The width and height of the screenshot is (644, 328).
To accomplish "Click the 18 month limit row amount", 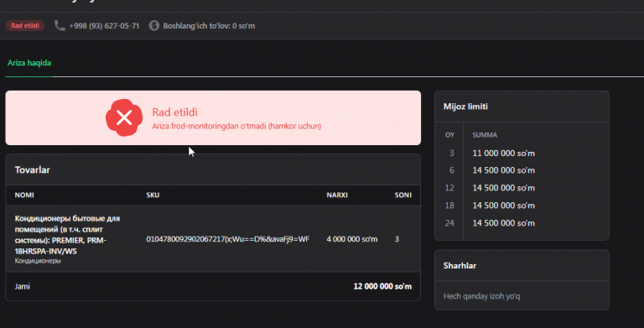I will point(503,206).
